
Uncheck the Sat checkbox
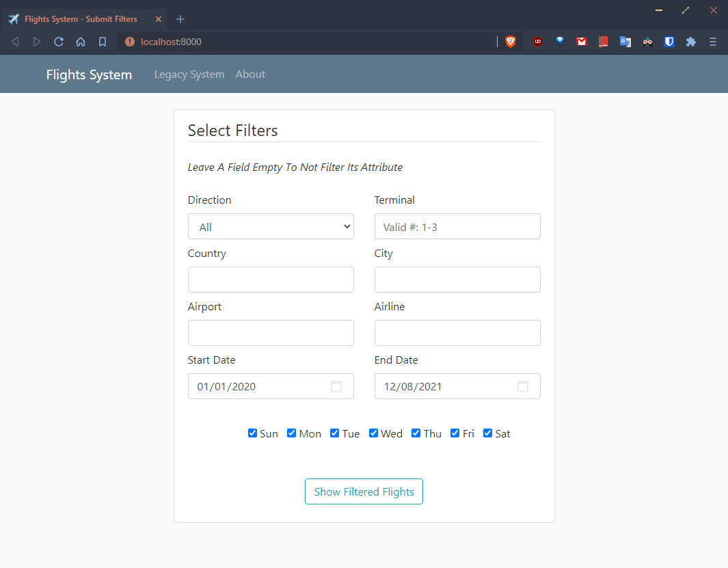(x=487, y=433)
